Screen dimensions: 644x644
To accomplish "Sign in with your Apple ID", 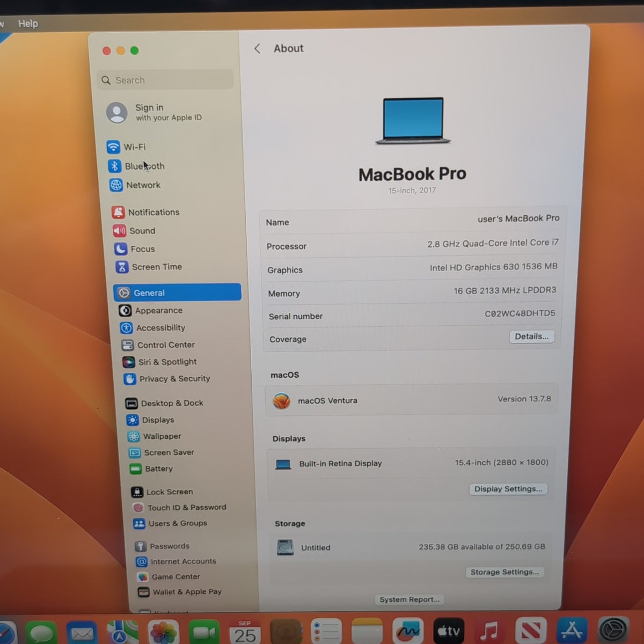I will pos(155,112).
